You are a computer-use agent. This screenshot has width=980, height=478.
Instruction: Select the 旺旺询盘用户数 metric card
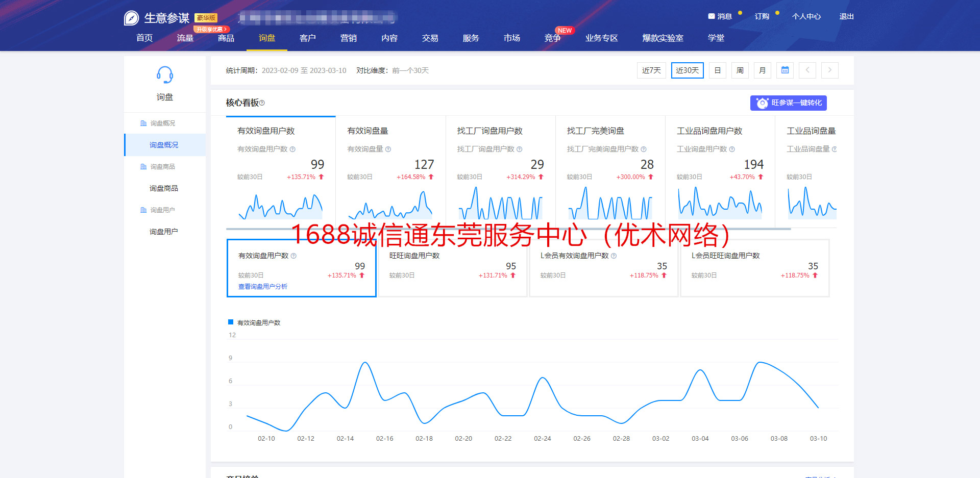pos(452,268)
